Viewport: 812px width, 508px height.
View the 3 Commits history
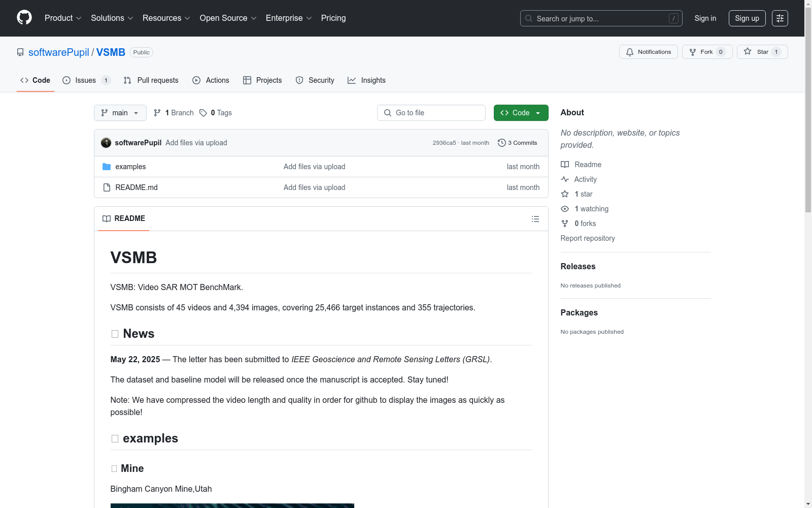[x=517, y=143]
